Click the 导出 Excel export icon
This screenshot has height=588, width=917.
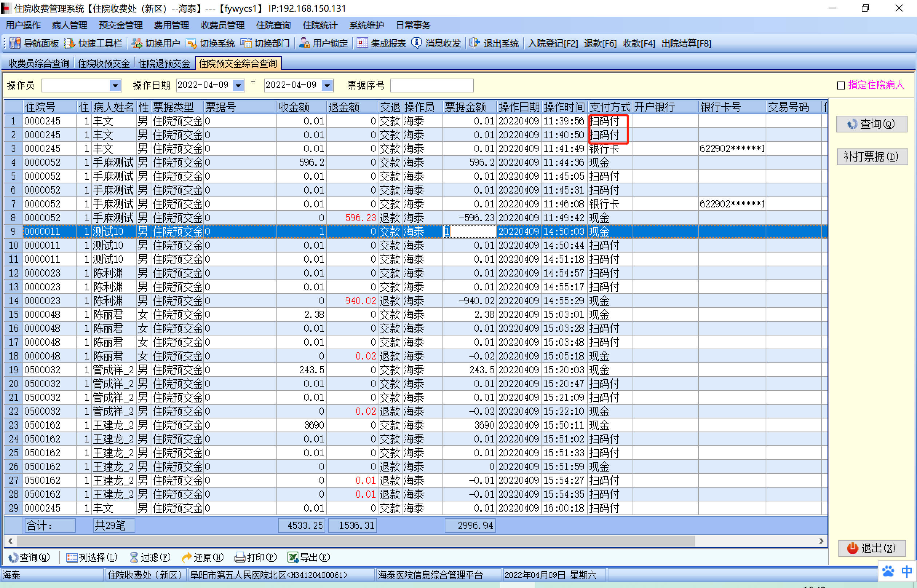click(x=293, y=557)
